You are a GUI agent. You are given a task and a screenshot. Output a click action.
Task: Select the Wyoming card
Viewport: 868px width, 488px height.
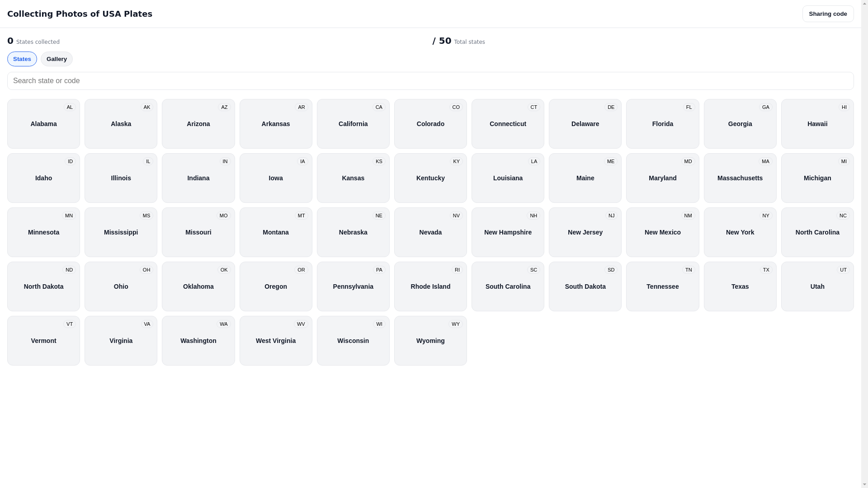[x=430, y=341]
